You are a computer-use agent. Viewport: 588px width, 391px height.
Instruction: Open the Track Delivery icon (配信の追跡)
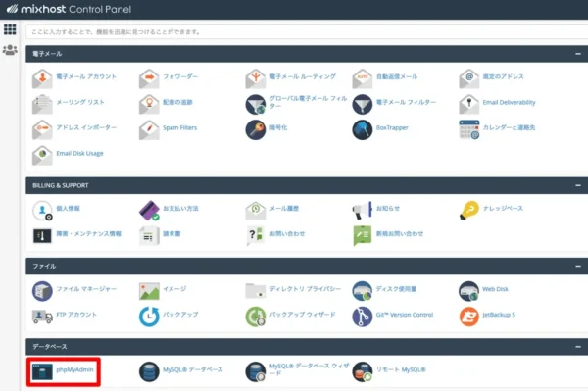(149, 104)
